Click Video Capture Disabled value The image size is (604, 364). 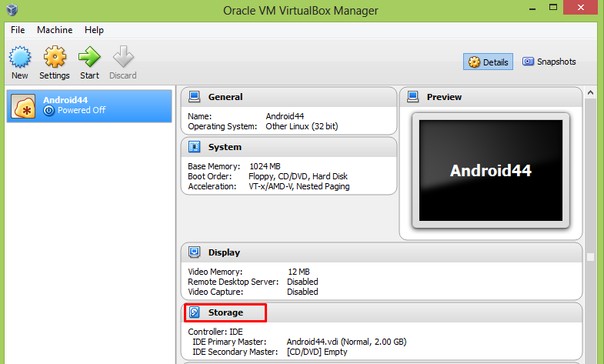click(x=302, y=292)
